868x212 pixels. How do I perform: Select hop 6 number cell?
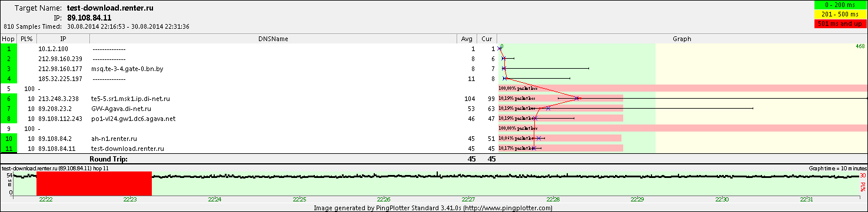tap(9, 99)
